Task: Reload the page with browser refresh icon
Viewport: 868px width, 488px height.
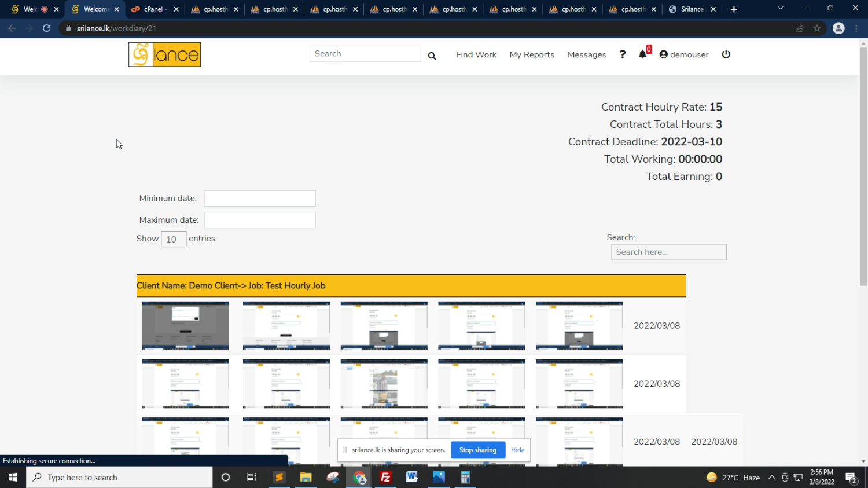Action: click(x=47, y=28)
